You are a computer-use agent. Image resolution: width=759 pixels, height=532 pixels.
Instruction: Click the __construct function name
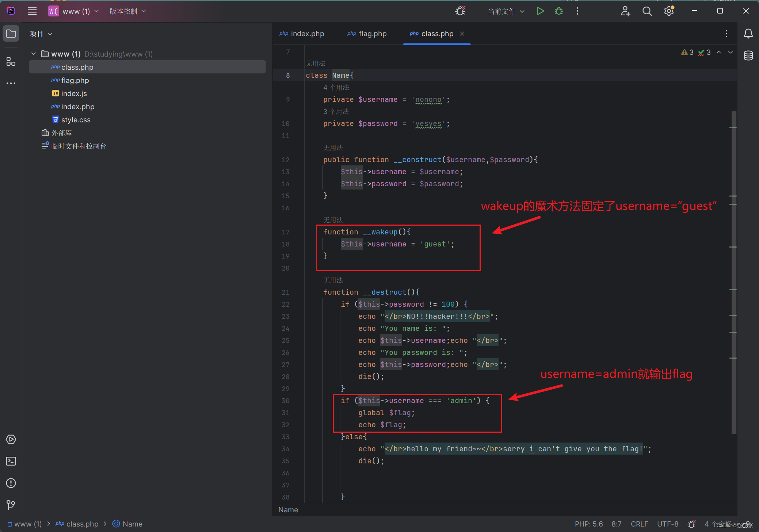pyautogui.click(x=417, y=160)
